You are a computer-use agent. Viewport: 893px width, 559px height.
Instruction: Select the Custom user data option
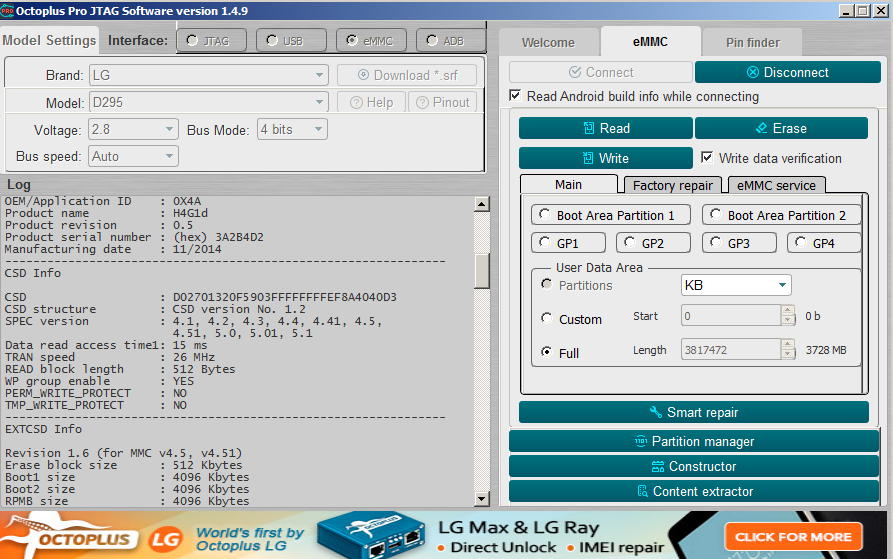click(x=547, y=318)
